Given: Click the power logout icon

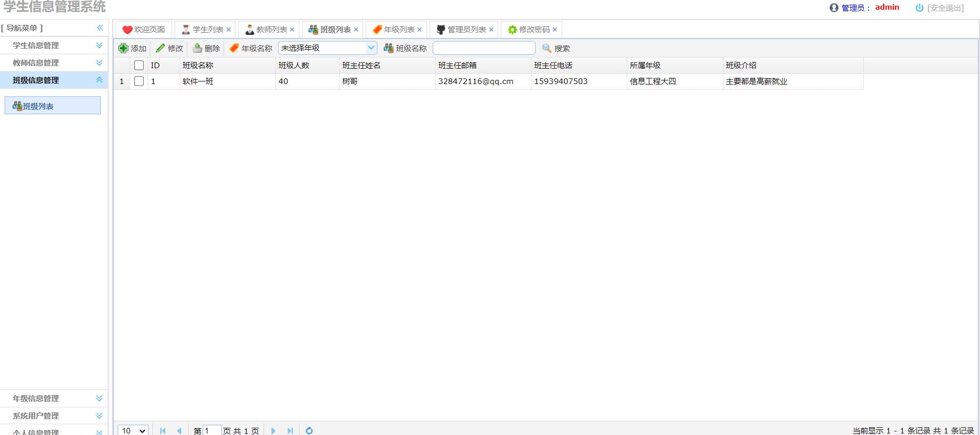Looking at the screenshot, I should pos(920,8).
